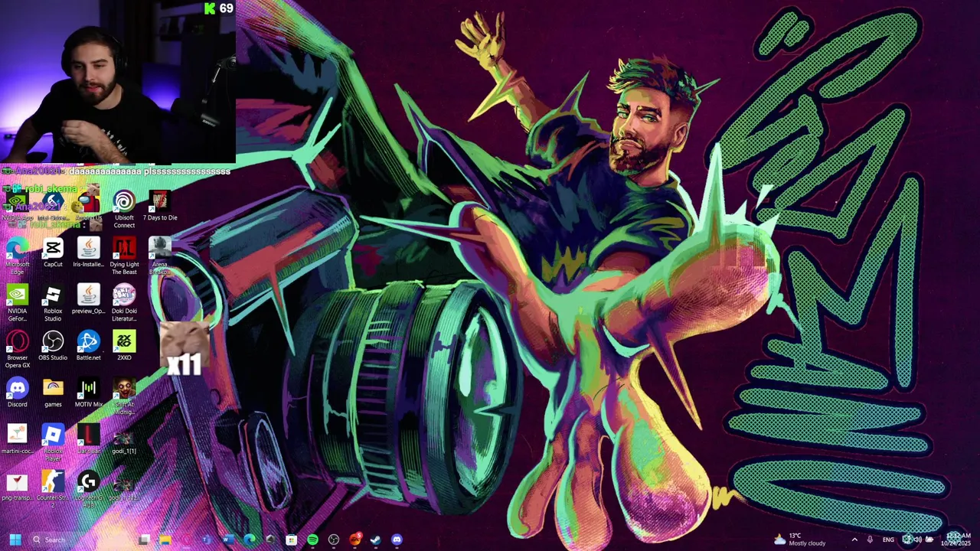Open the ENG language input switcher
This screenshot has height=551, width=980.
pyautogui.click(x=888, y=540)
